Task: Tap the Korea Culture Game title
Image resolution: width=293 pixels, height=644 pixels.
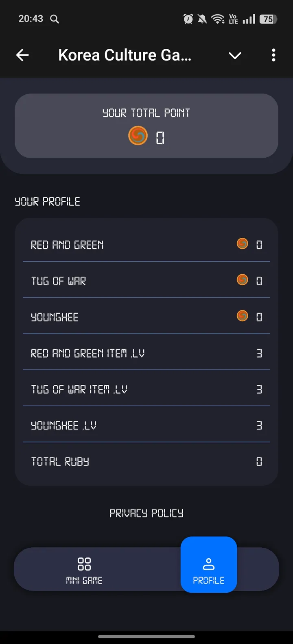Action: point(125,55)
